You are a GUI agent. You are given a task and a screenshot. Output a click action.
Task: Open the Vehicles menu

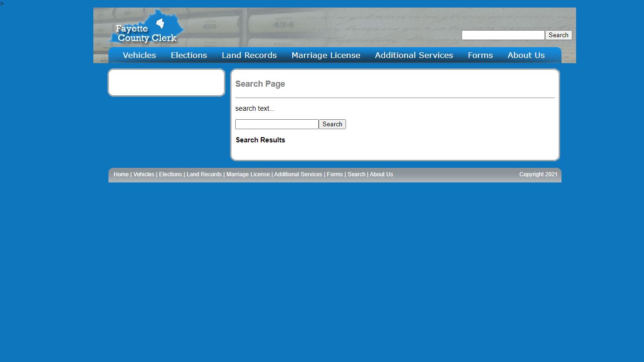tap(139, 55)
